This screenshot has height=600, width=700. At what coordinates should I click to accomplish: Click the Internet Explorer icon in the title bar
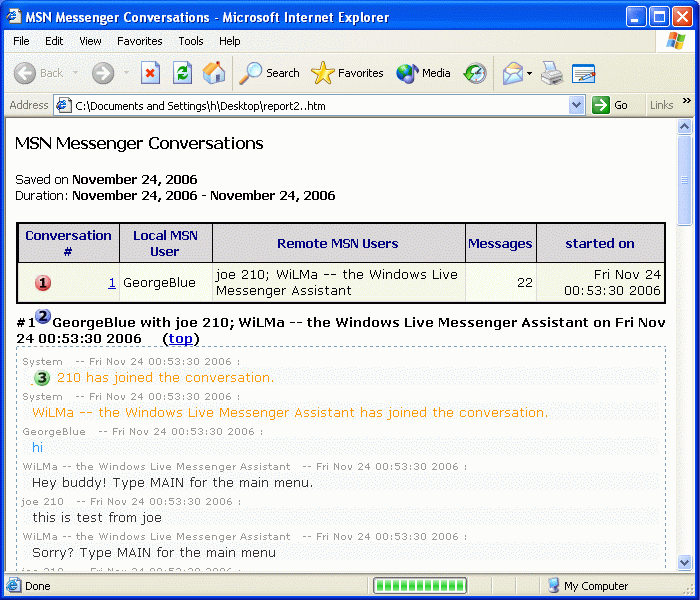13,17
